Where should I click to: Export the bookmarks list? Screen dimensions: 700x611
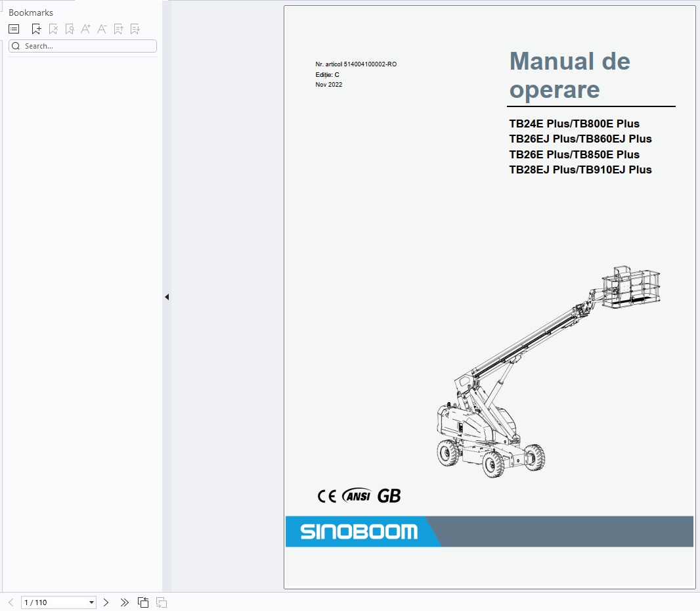pyautogui.click(x=118, y=29)
